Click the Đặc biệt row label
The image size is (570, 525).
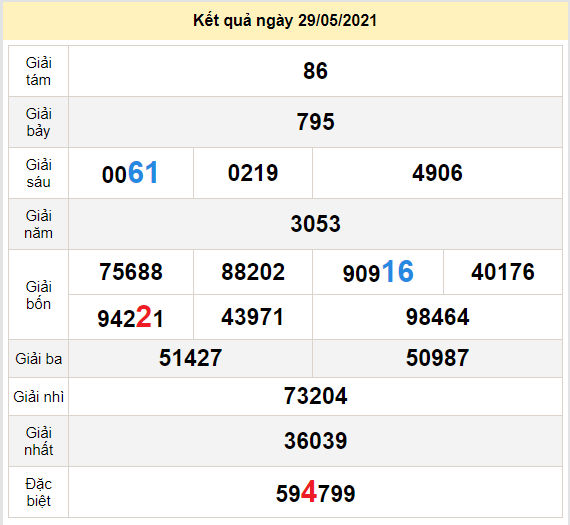tap(39, 493)
